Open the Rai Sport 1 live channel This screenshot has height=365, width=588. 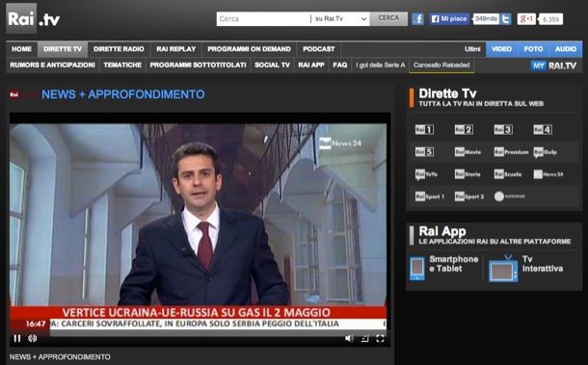tap(430, 196)
